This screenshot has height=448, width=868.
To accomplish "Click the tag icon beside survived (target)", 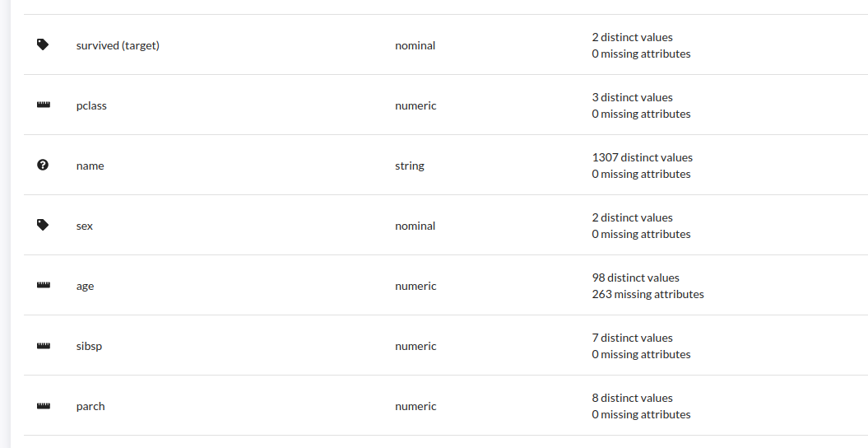I will (44, 45).
